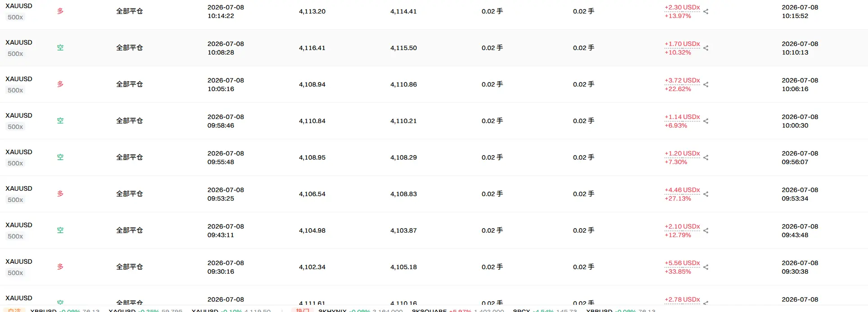Click close time 2026-07-08 10:15:52
Viewport: 868px width, 312px height.
(800, 12)
